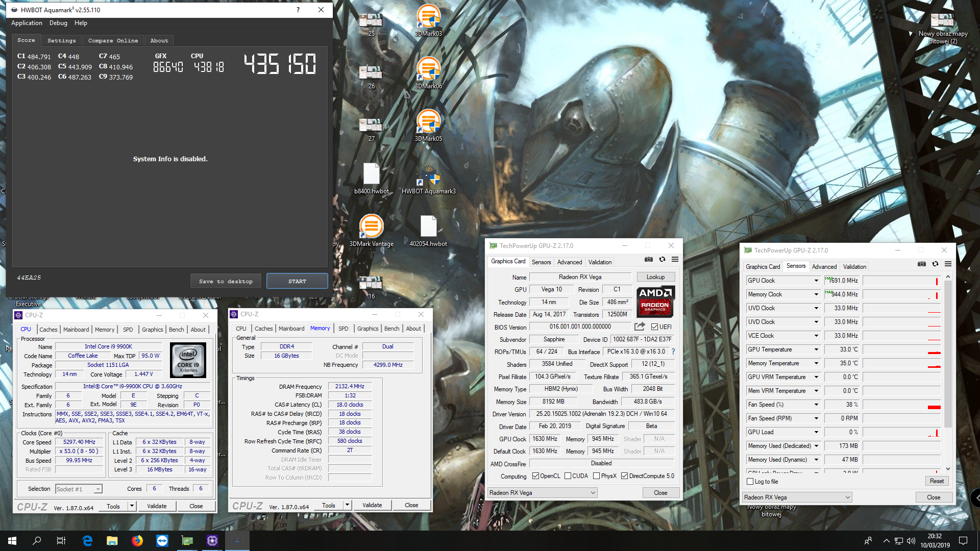980x551 pixels.
Task: Open TeamViewer from the taskbar
Action: pyautogui.click(x=162, y=541)
